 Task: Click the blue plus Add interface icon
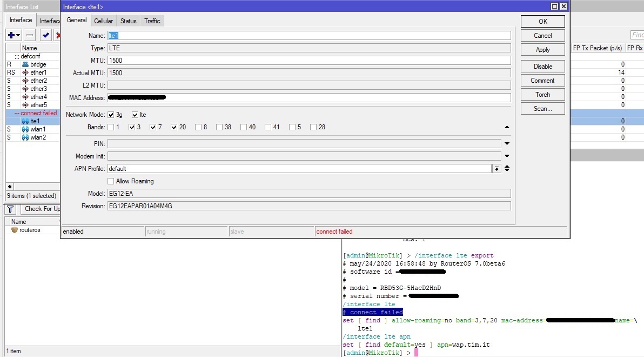(x=11, y=35)
